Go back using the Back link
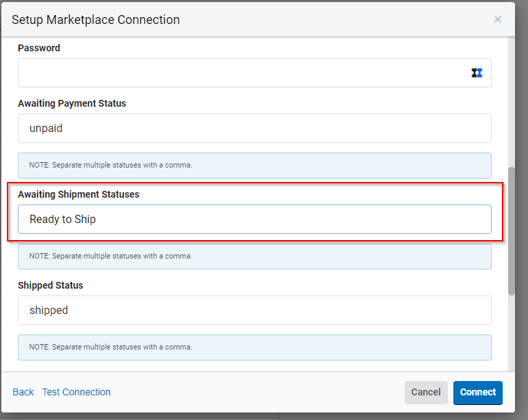 pos(23,392)
